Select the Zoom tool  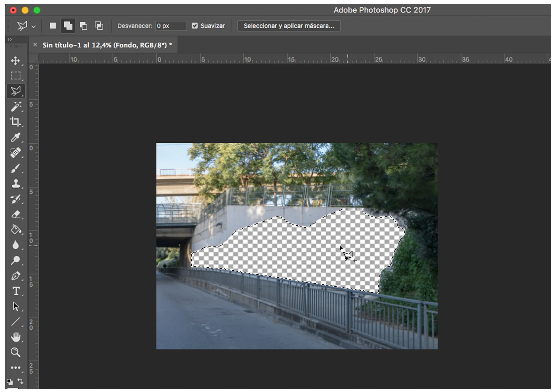click(x=16, y=352)
